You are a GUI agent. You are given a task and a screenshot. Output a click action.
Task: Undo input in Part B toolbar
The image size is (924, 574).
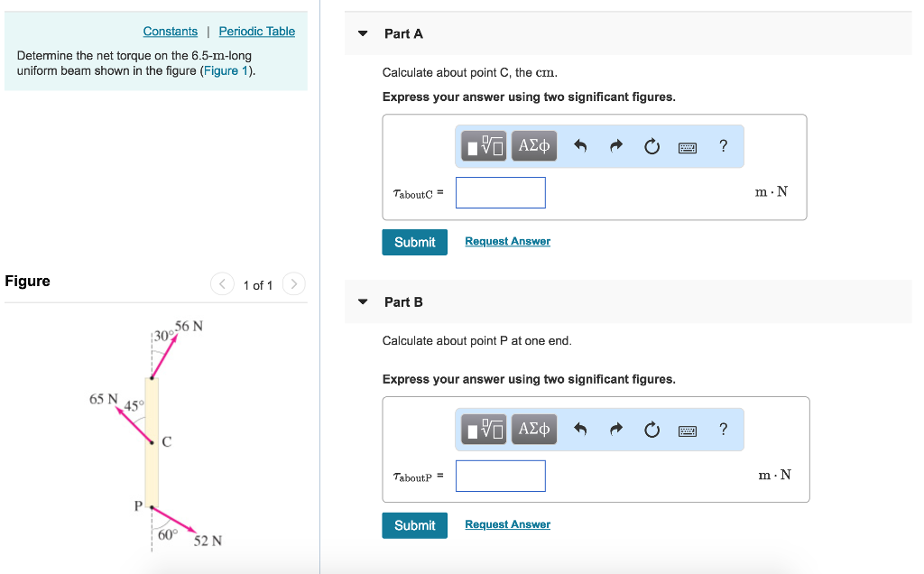(579, 429)
